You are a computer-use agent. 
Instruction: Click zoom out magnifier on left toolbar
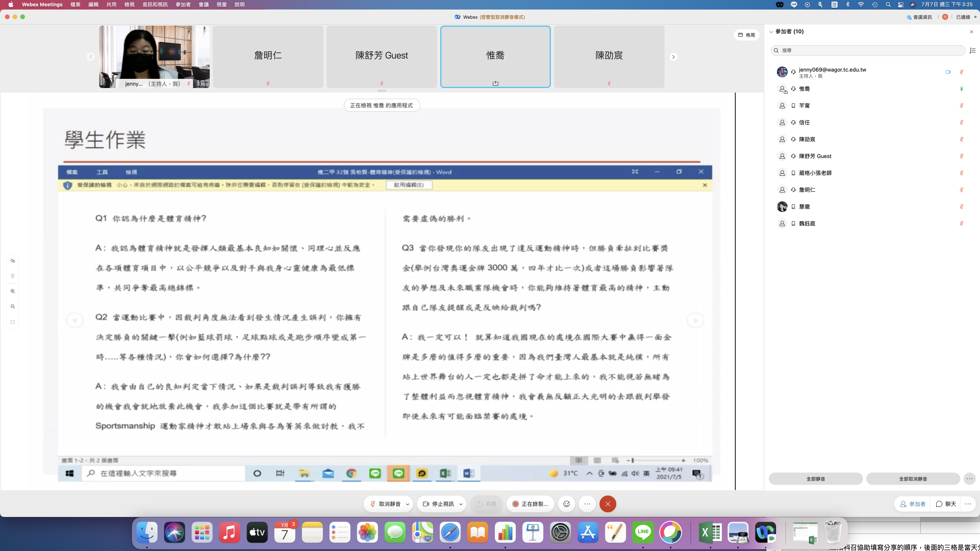click(13, 306)
